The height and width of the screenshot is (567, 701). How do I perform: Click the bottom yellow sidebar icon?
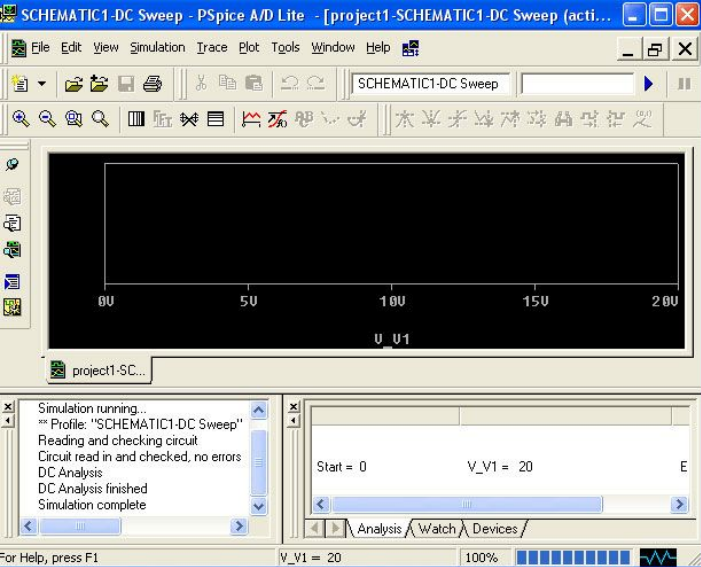click(x=12, y=307)
